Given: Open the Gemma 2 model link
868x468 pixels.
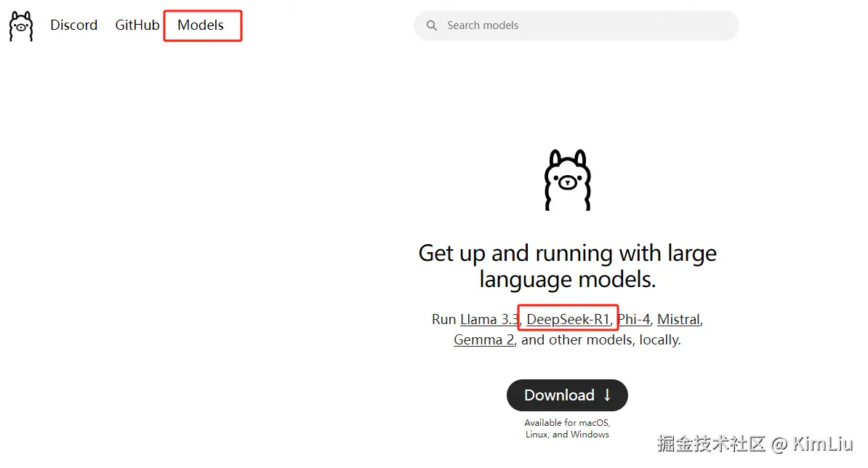Looking at the screenshot, I should tap(484, 339).
